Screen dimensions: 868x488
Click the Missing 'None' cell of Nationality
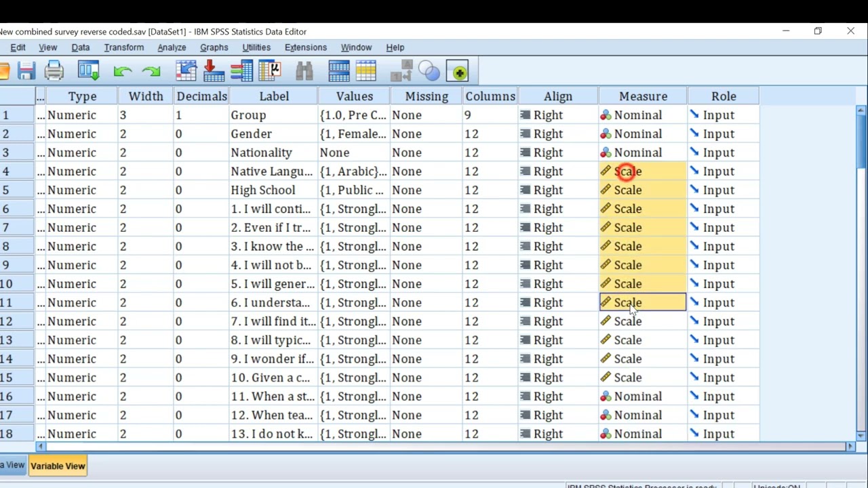click(x=427, y=152)
